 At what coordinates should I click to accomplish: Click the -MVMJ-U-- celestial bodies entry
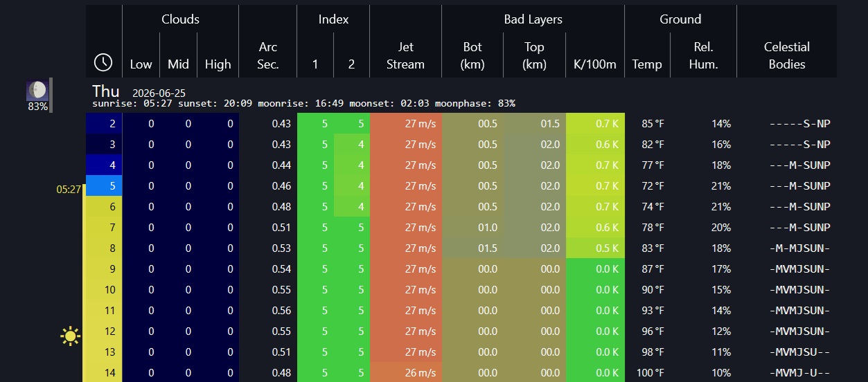[800, 373]
